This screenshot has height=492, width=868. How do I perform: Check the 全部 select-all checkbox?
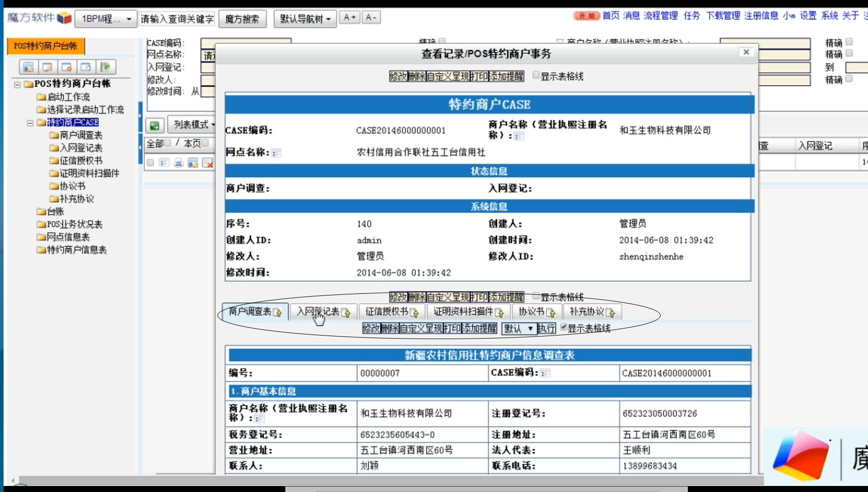167,143
